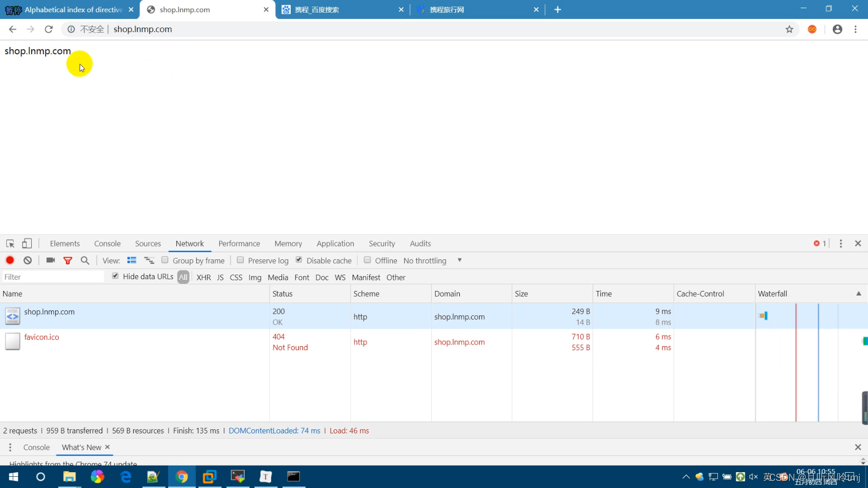Image resolution: width=868 pixels, height=488 pixels.
Task: Open the DevTools three-dot customize menu
Action: tap(840, 243)
